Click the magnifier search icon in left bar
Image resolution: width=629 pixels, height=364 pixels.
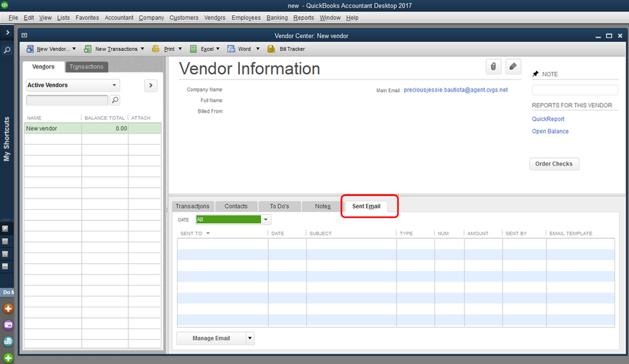[7, 50]
